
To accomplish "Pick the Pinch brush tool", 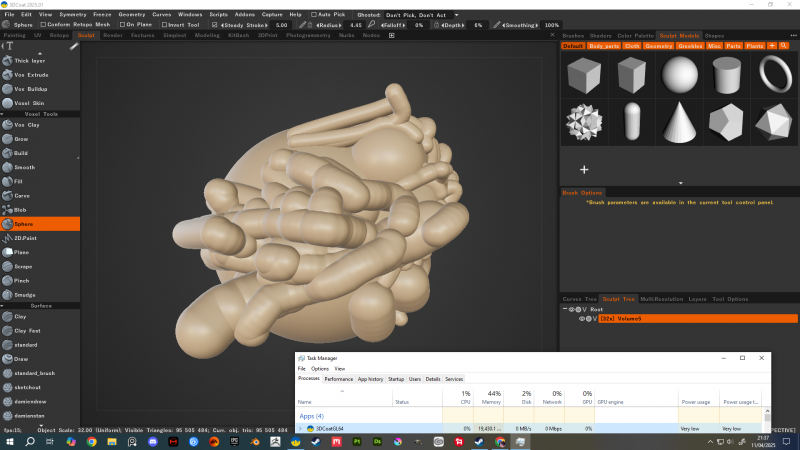I will 21,282.
